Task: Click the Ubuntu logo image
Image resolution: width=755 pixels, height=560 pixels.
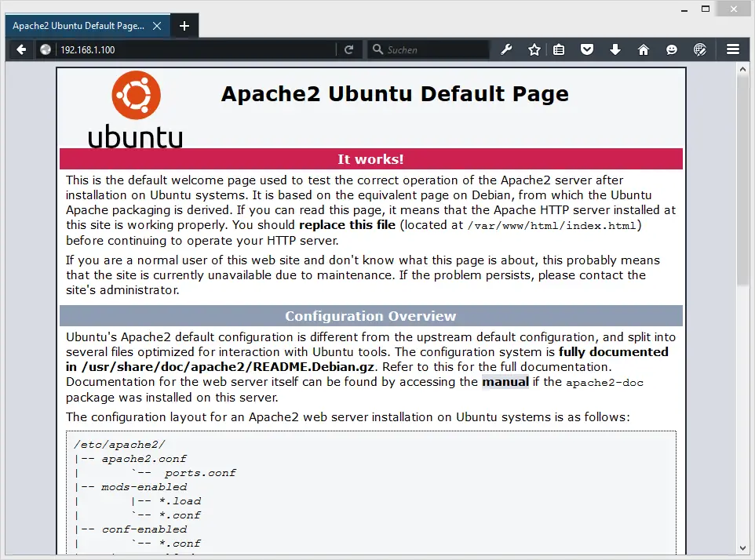Action: (x=136, y=110)
